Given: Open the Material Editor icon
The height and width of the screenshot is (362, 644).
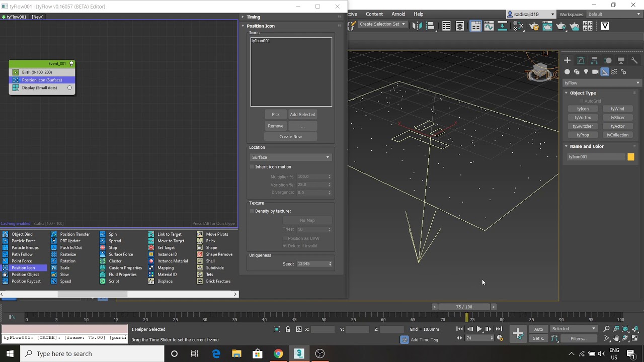Looking at the screenshot, I should click(x=518, y=26).
